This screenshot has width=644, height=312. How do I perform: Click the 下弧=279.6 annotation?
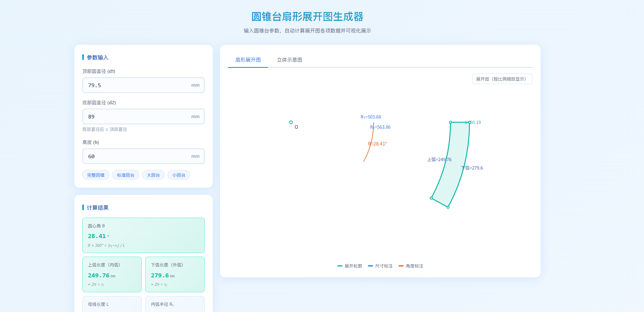pyautogui.click(x=472, y=168)
